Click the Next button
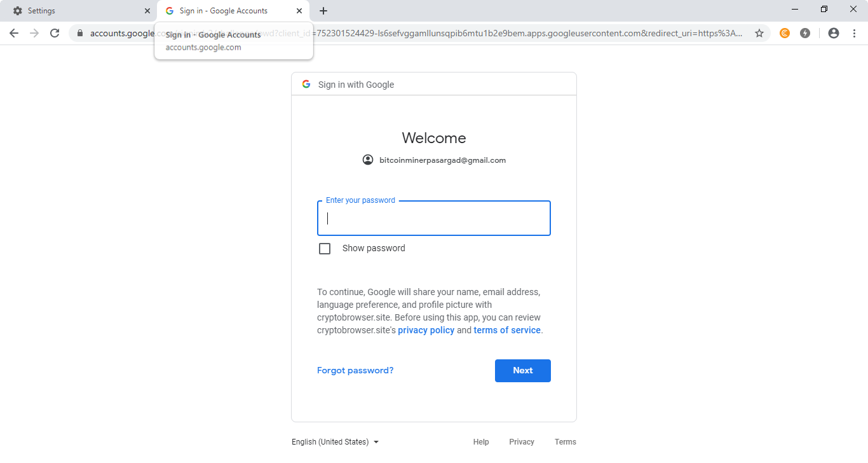The image size is (868, 463). 523,371
